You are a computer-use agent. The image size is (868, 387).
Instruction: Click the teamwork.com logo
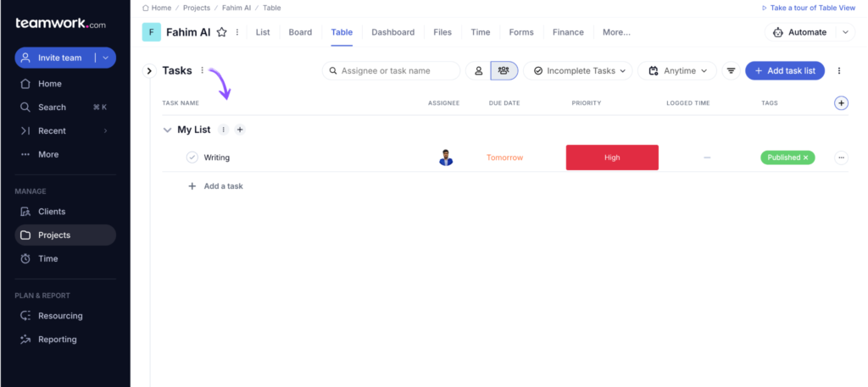(60, 23)
